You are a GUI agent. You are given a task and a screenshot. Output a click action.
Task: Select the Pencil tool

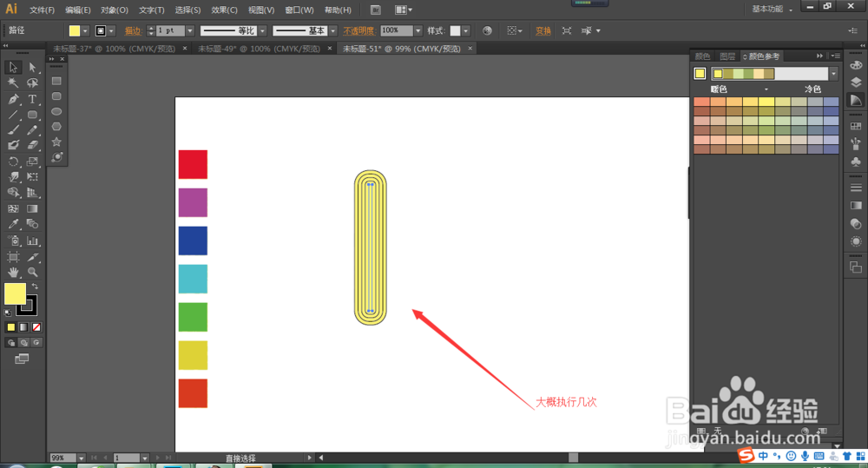(32, 130)
